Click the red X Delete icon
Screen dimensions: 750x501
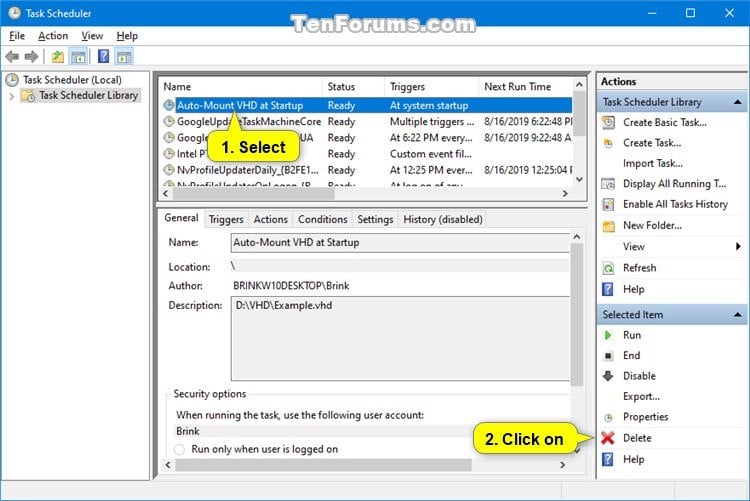608,438
